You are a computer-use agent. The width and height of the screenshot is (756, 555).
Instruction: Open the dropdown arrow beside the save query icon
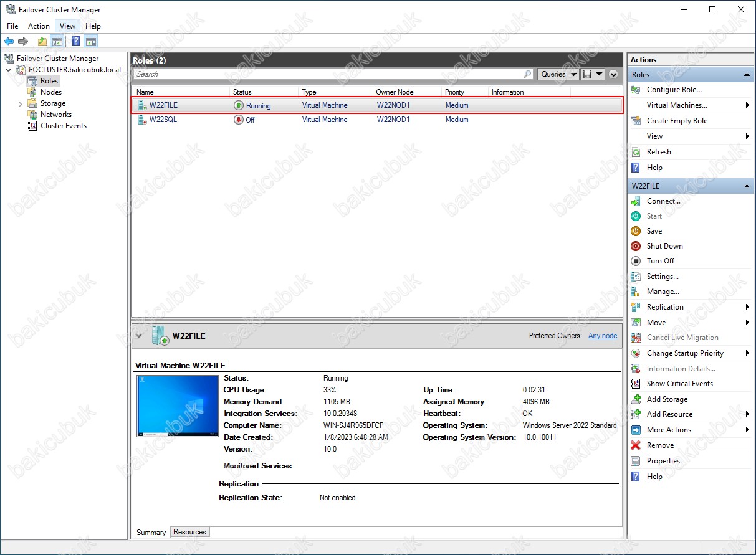point(599,74)
